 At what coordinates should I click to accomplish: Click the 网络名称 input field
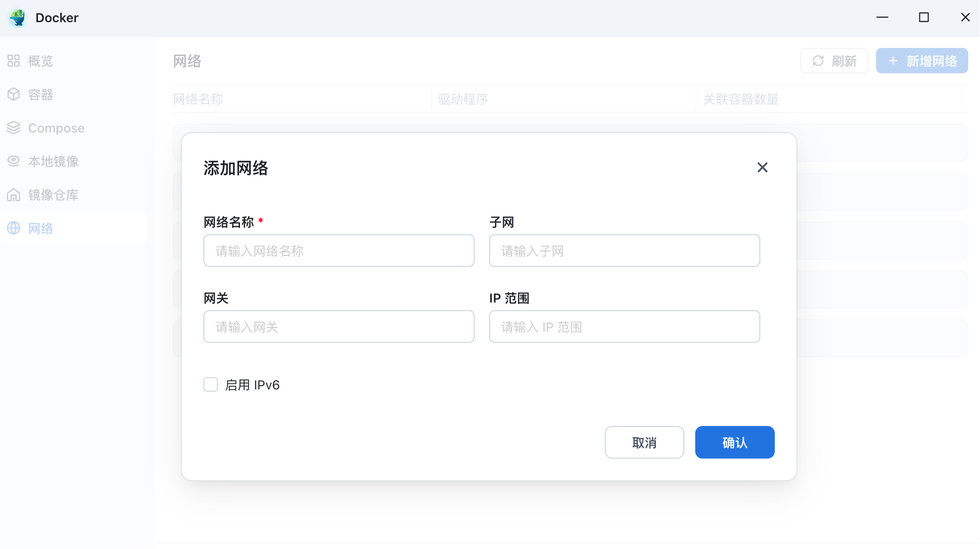coord(339,251)
